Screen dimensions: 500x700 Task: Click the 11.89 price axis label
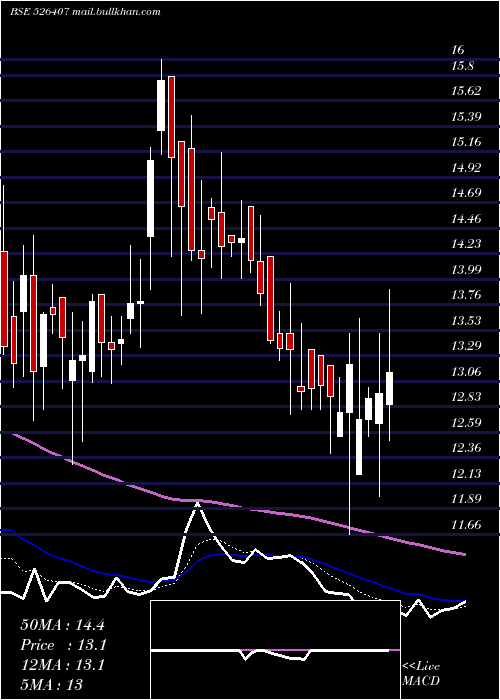click(x=466, y=499)
